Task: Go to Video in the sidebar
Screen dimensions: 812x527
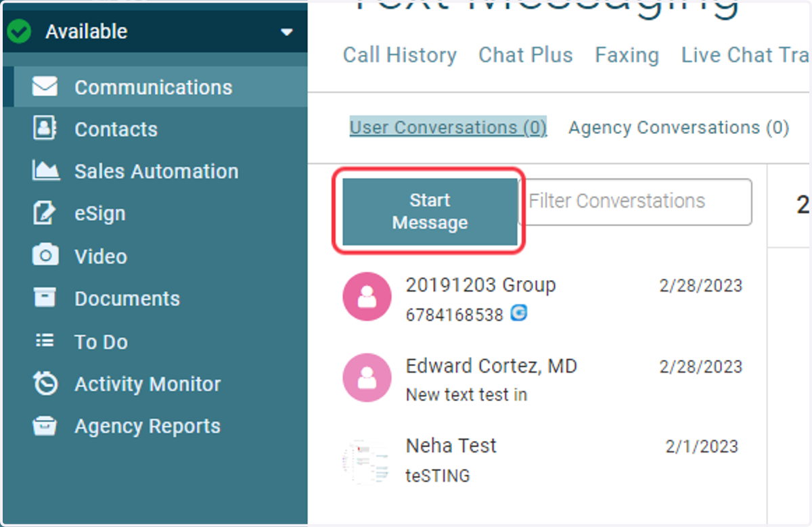Action: pyautogui.click(x=154, y=256)
